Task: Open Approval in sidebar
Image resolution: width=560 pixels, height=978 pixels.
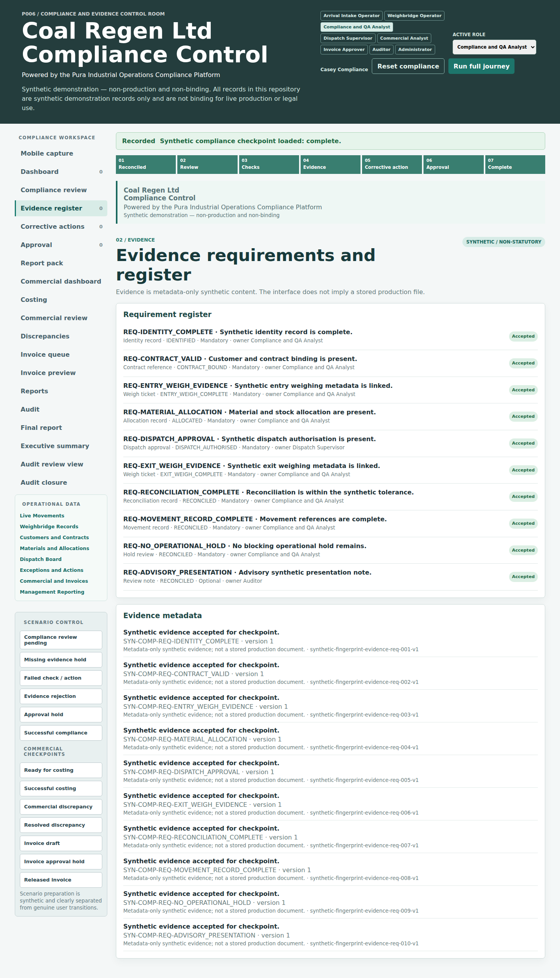Action: click(61, 245)
